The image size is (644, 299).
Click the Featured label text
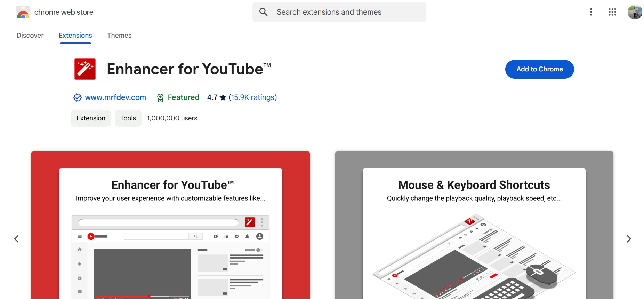184,97
